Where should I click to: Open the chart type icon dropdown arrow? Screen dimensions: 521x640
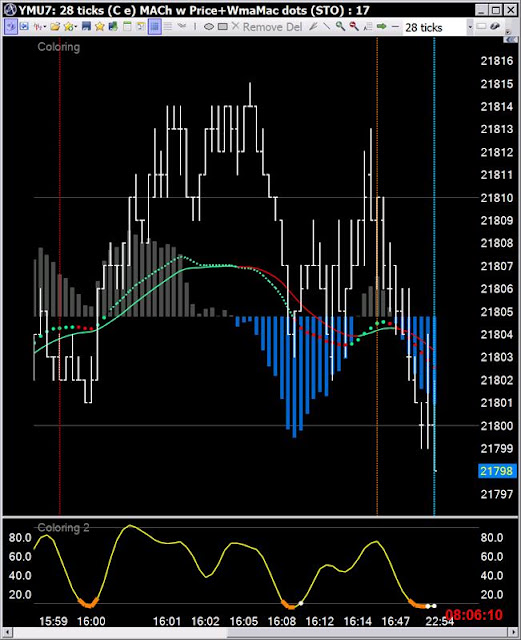click(x=45, y=27)
